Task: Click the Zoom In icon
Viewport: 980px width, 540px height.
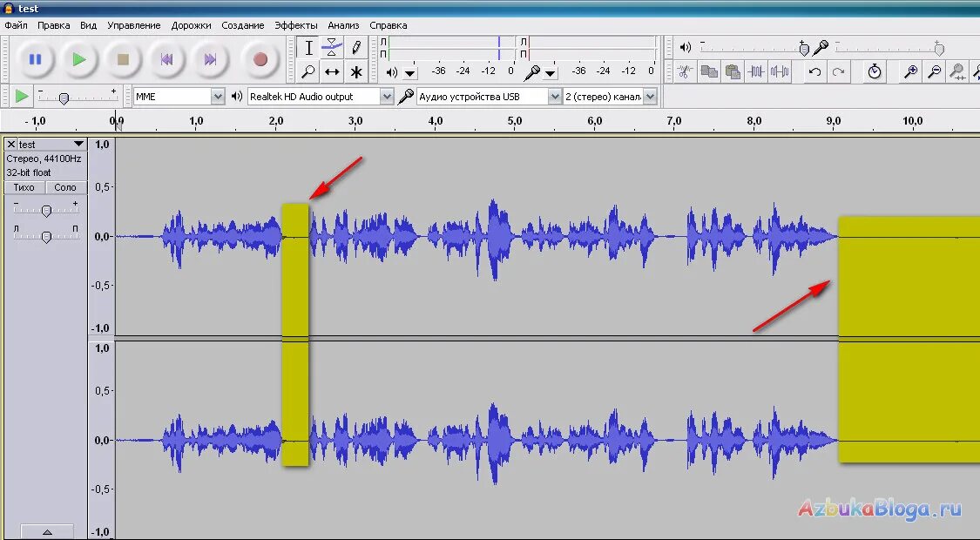Action: coord(910,72)
